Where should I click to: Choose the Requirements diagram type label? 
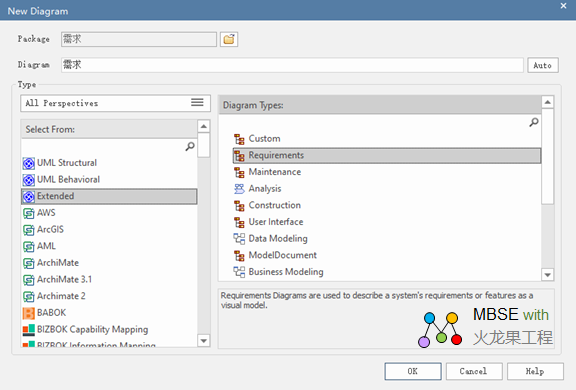[x=276, y=155]
